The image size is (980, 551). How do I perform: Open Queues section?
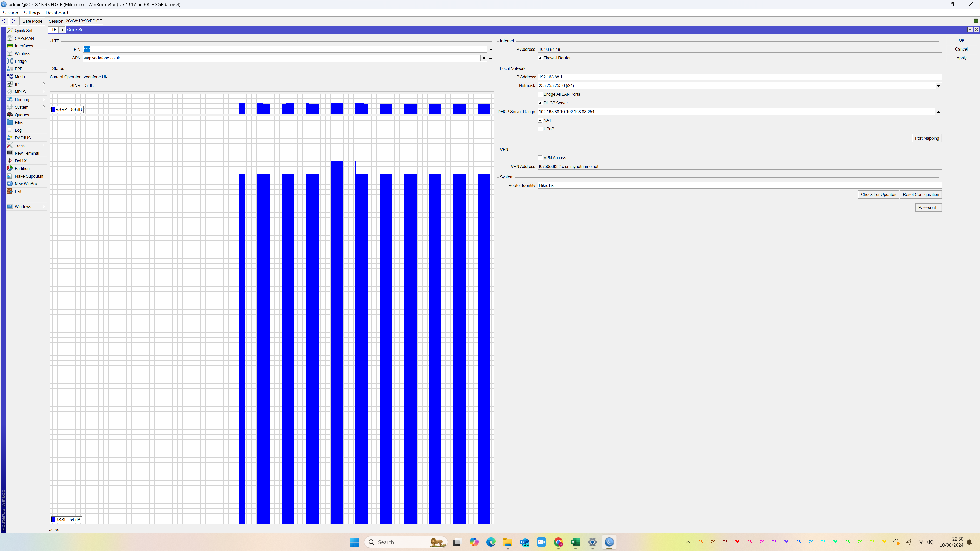[22, 115]
